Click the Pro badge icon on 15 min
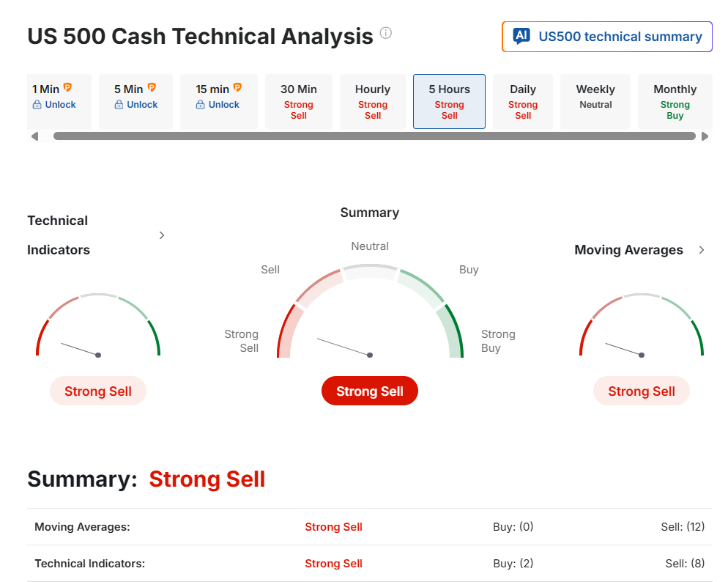728x582 pixels. point(237,88)
